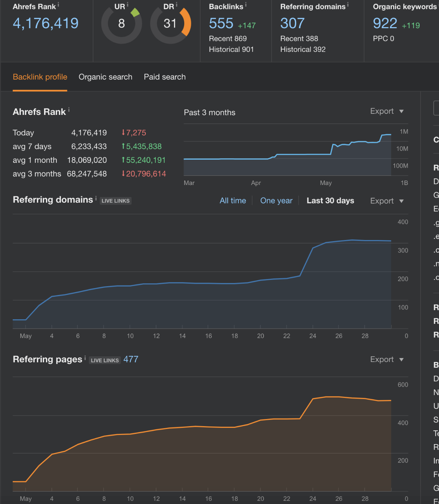This screenshot has width=439, height=504.
Task: Open the 307 referring domains link
Action: (x=292, y=24)
